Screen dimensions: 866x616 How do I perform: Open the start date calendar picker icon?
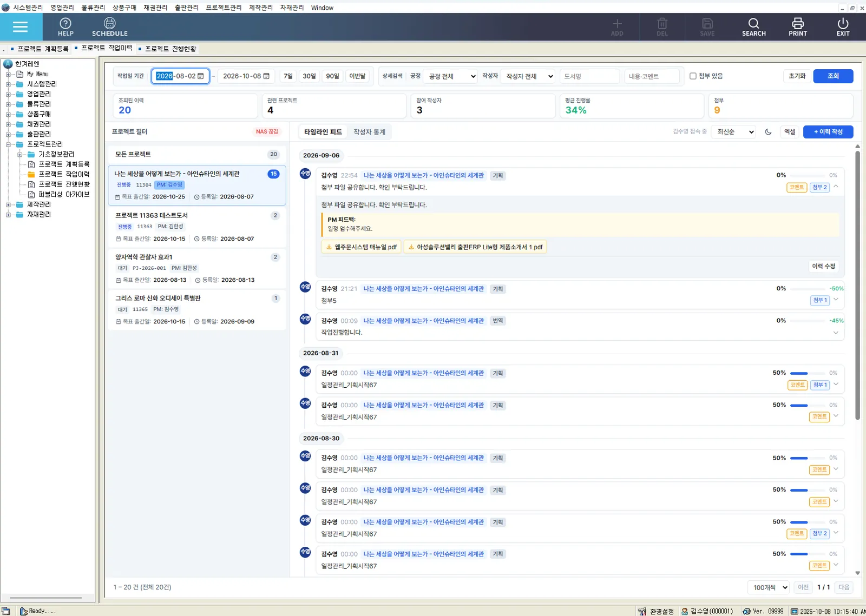coord(201,76)
